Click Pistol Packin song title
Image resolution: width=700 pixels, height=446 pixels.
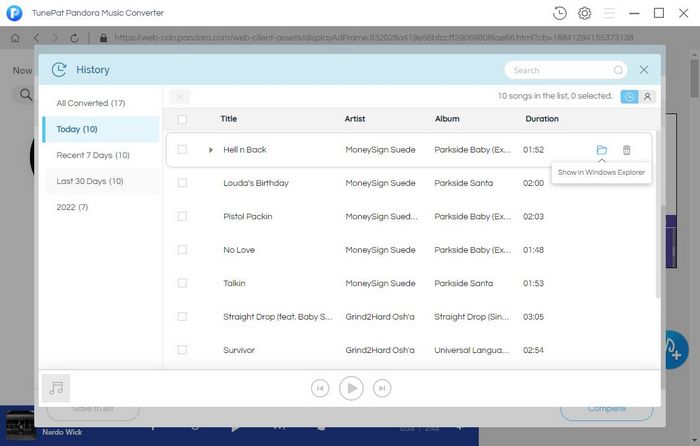point(248,217)
